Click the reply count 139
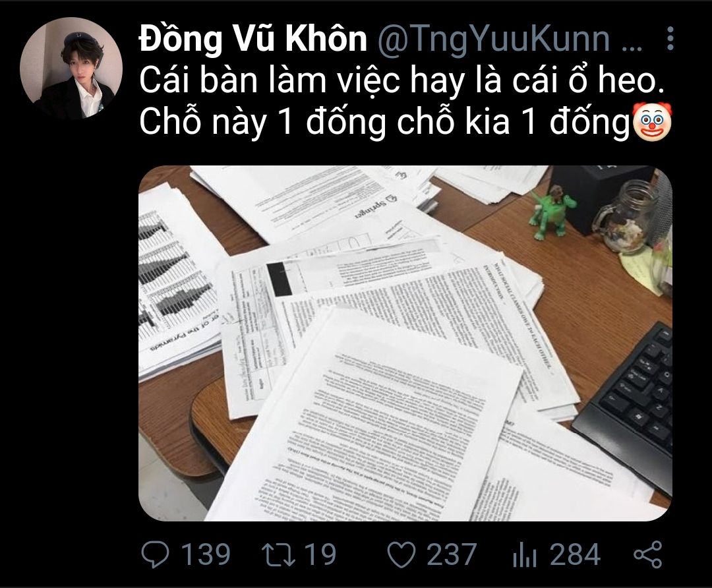The image size is (712, 588). 206,554
